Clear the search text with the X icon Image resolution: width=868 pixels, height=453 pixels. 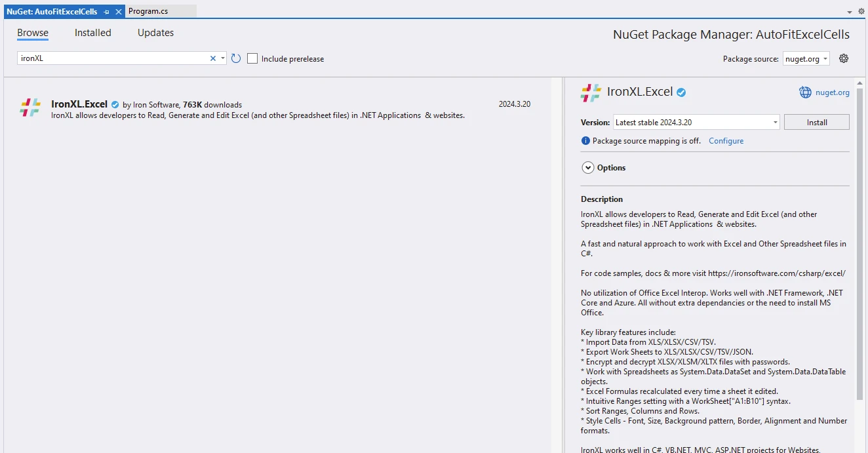pyautogui.click(x=212, y=58)
